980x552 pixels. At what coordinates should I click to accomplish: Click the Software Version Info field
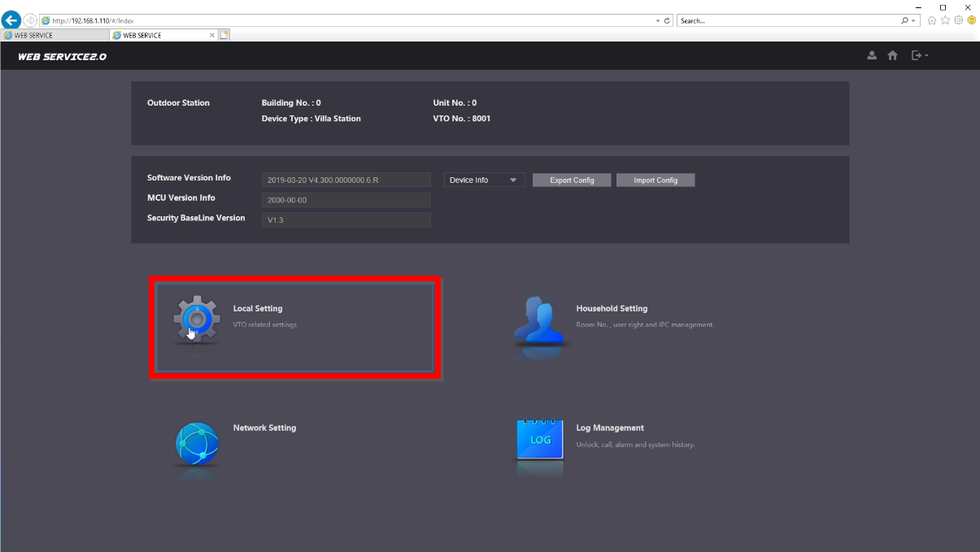[346, 180]
